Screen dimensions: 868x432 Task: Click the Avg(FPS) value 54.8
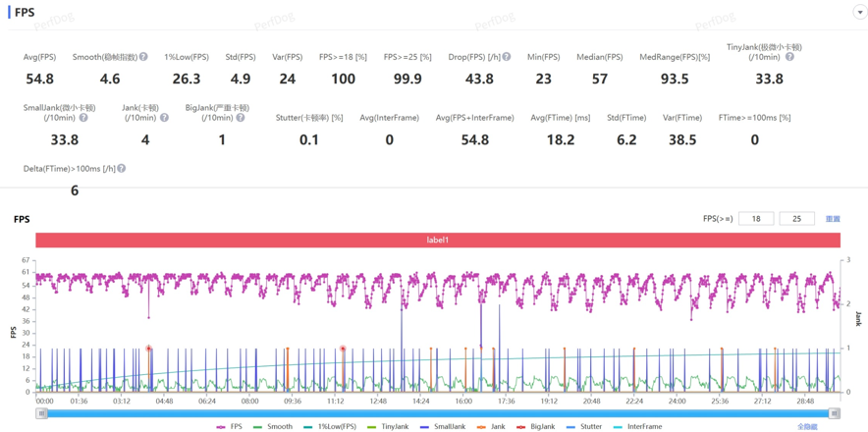[40, 80]
